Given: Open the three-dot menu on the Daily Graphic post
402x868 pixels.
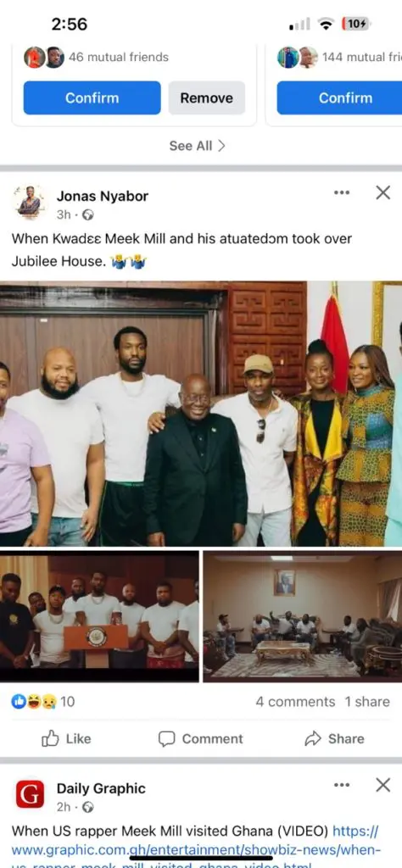Looking at the screenshot, I should coord(342,784).
